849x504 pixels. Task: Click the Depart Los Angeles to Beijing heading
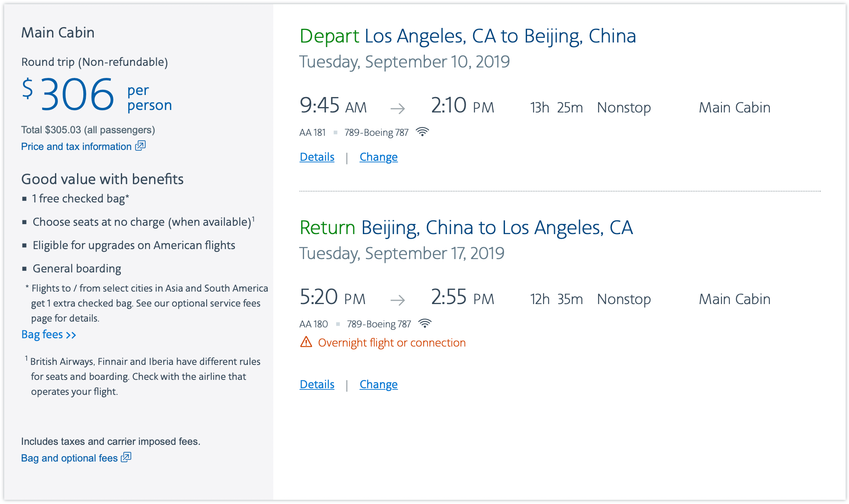pos(467,36)
